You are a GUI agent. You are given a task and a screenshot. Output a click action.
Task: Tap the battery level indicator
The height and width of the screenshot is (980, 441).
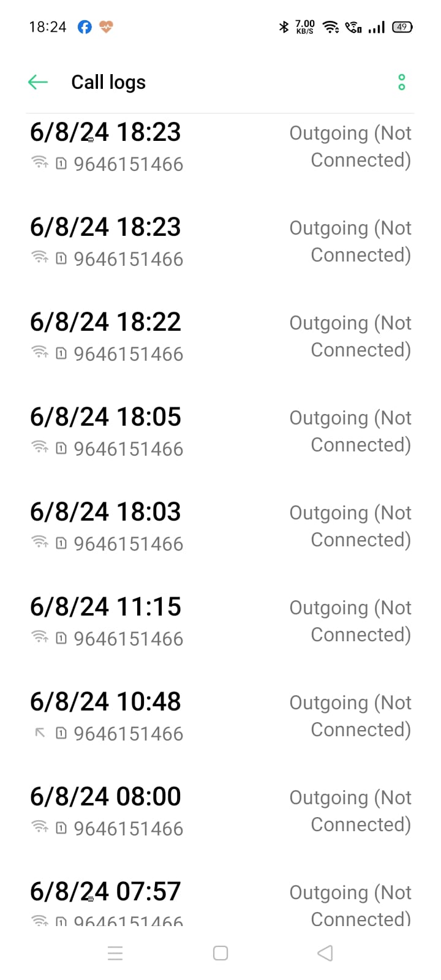pyautogui.click(x=402, y=27)
